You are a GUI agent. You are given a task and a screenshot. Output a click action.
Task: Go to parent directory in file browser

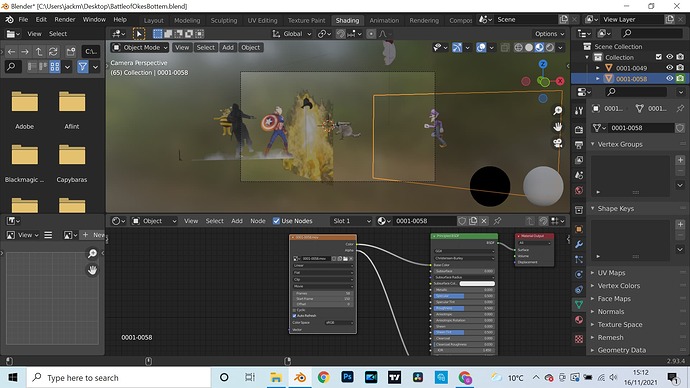click(39, 51)
